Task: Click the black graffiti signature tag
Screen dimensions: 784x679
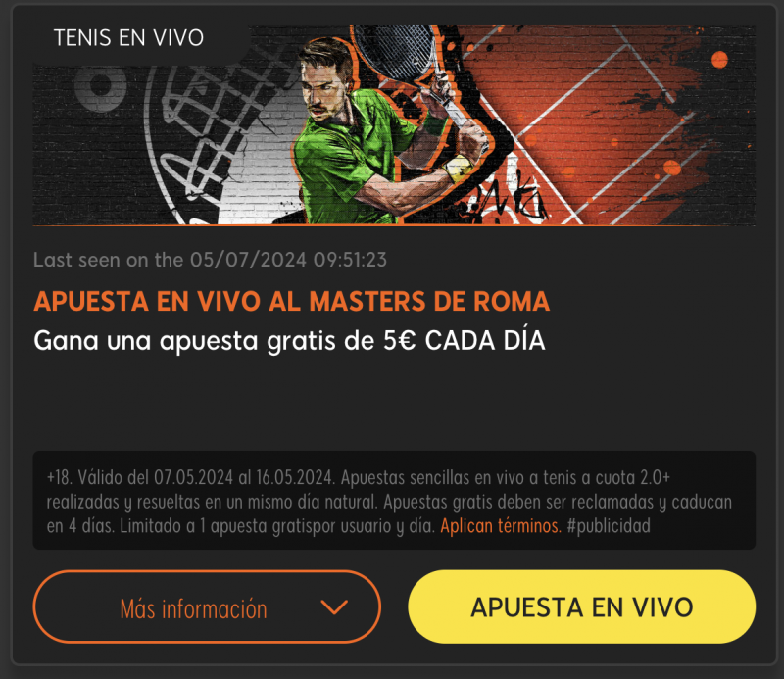Action: (505, 199)
